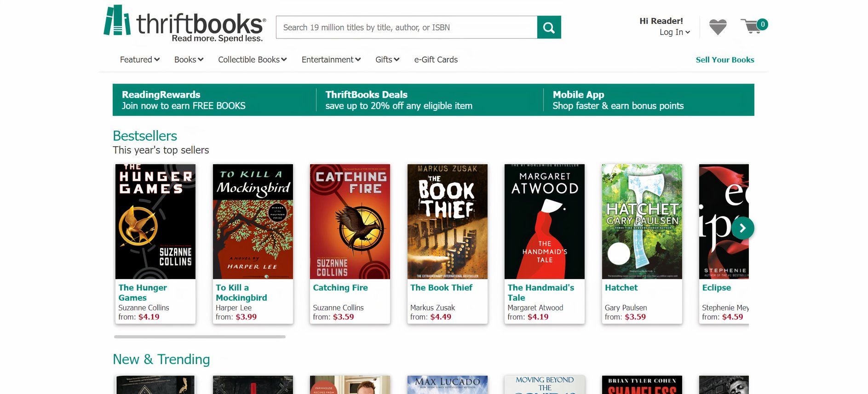This screenshot has height=394, width=868.
Task: Expand the Gifts menu
Action: 387,60
